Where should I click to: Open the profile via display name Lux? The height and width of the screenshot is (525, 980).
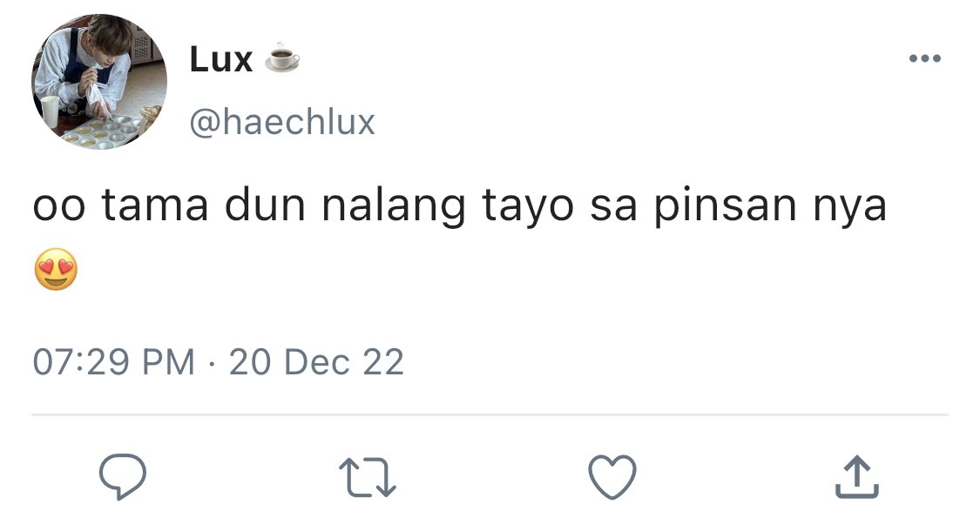(x=220, y=59)
